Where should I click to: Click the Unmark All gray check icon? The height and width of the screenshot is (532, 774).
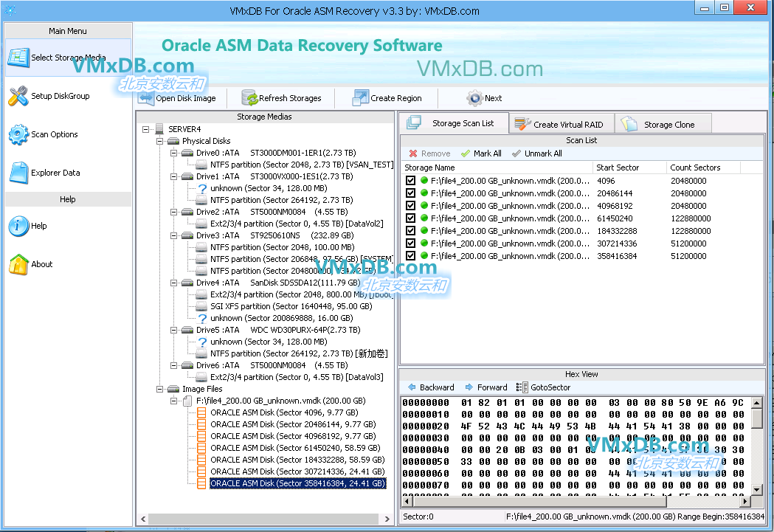(x=516, y=153)
